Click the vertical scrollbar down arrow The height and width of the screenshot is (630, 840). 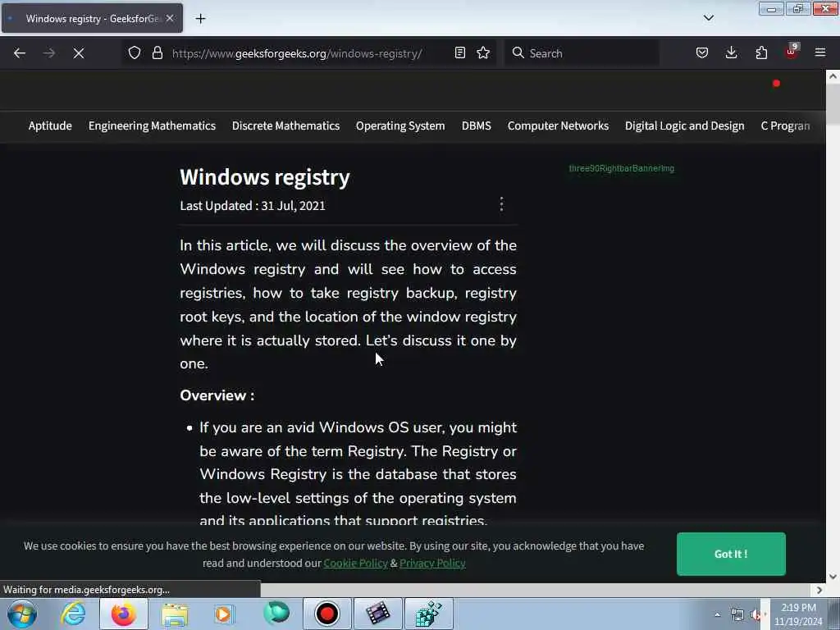(833, 577)
